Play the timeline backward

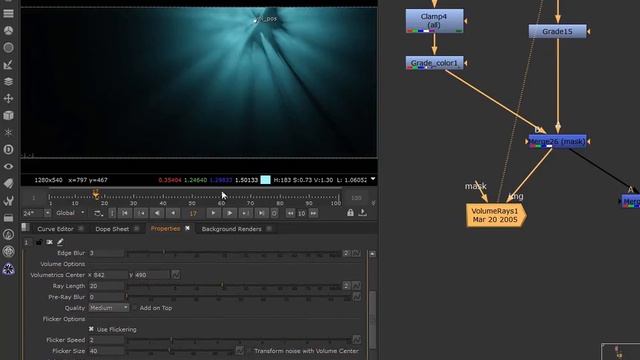tap(157, 213)
